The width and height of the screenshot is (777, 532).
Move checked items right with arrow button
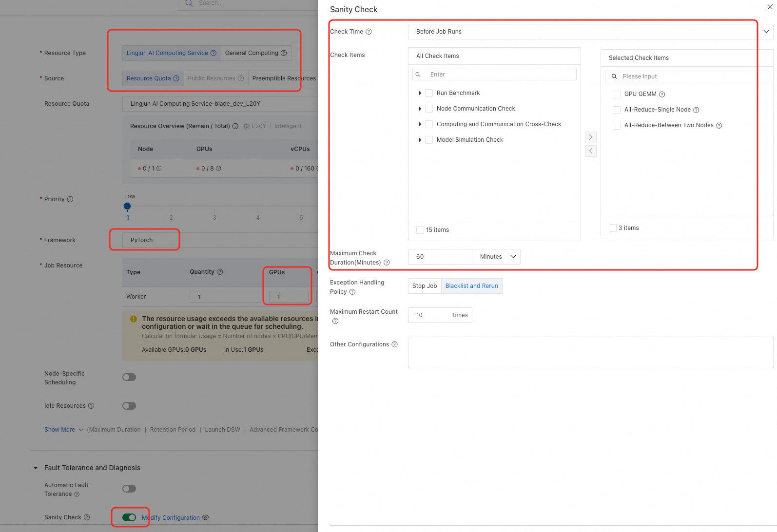coord(591,137)
